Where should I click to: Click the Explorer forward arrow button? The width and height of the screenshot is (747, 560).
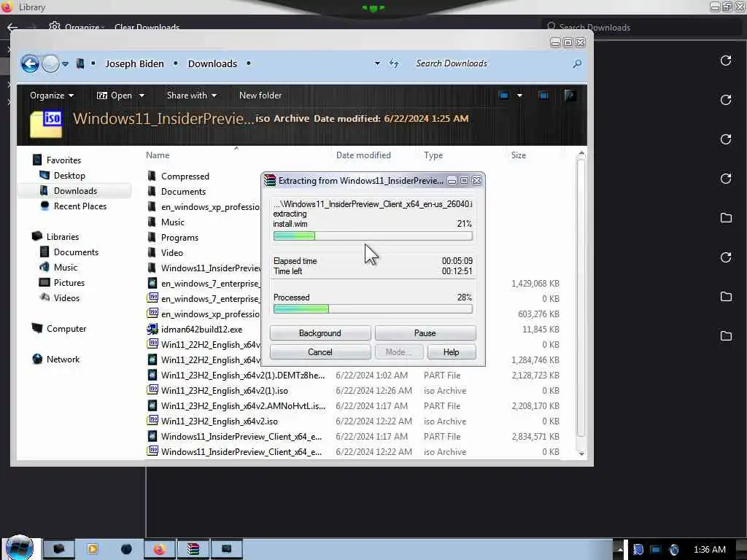pyautogui.click(x=50, y=63)
